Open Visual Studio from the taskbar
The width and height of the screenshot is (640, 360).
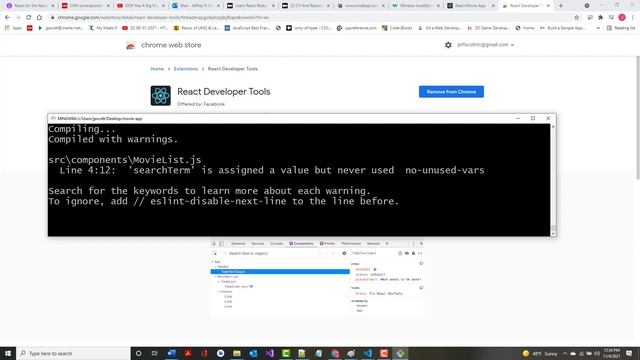(x=269, y=353)
